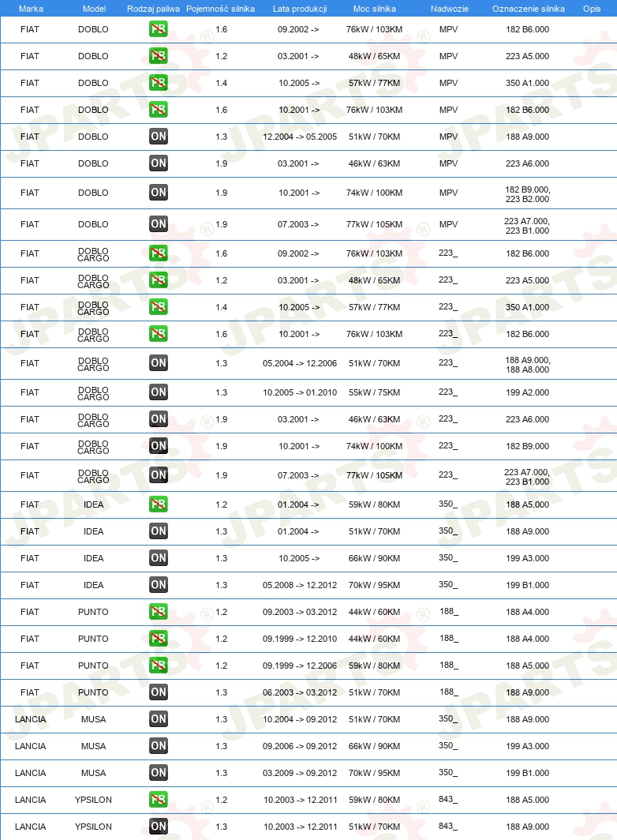Image resolution: width=617 pixels, height=840 pixels.
Task: Click the diesel ON icon for Doblo MPV 77kW / 105KM
Action: click(158, 224)
